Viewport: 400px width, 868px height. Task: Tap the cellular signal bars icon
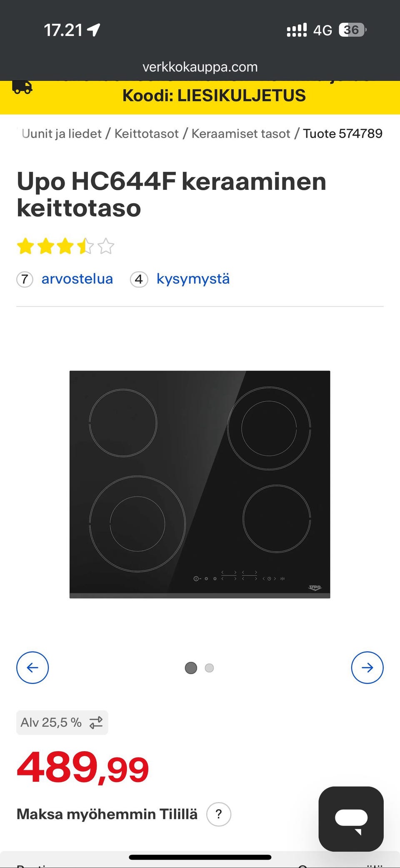[x=297, y=30]
